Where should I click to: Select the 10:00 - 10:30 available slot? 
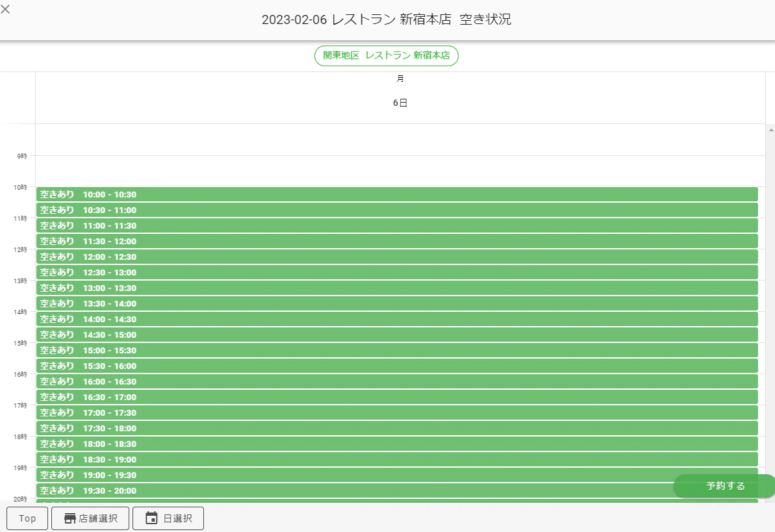click(x=397, y=194)
